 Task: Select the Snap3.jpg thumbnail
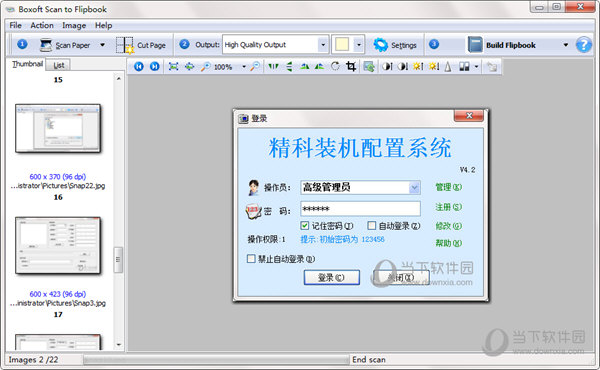click(x=58, y=246)
